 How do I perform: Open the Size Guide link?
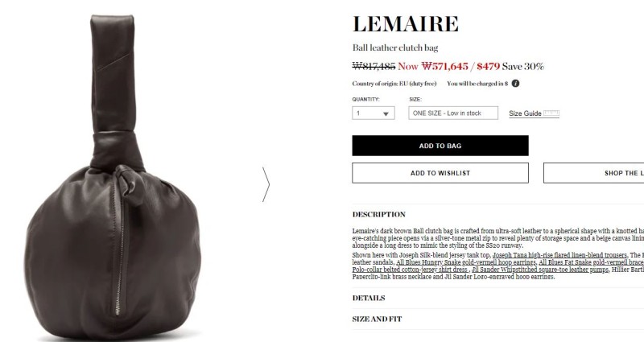click(525, 113)
